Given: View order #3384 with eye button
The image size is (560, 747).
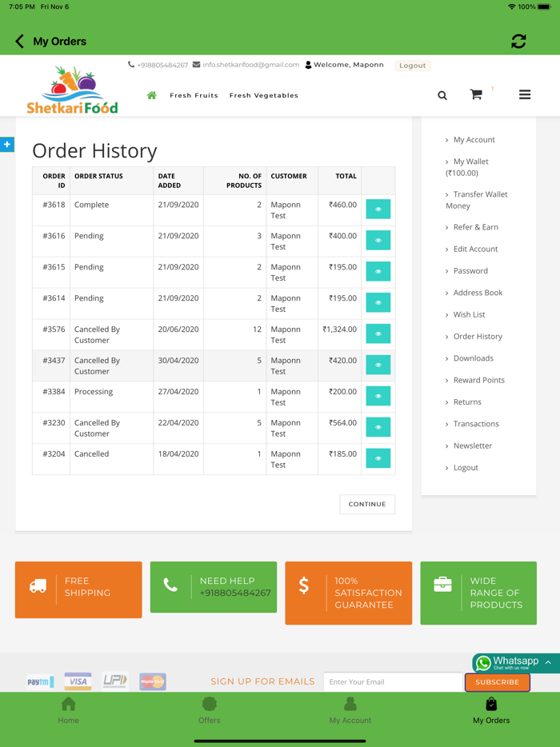Looking at the screenshot, I should 378,396.
